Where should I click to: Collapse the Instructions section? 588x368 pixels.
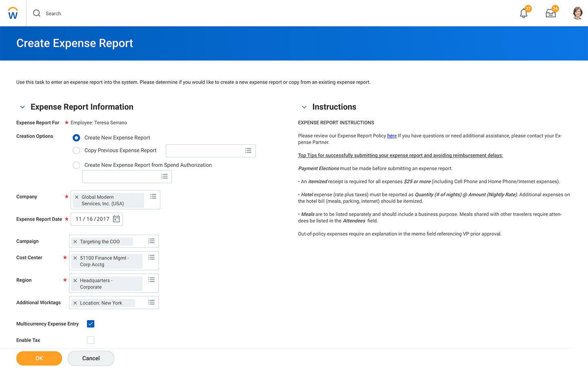pos(304,107)
